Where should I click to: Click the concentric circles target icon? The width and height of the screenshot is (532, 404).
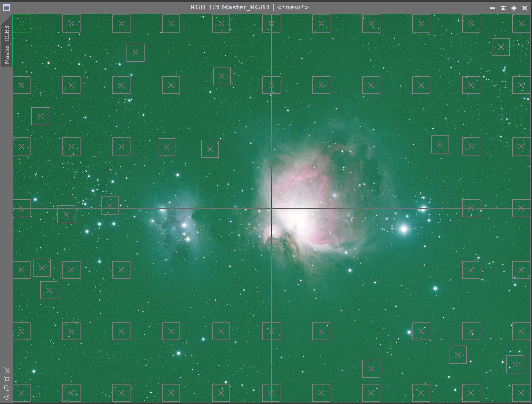tap(7, 397)
